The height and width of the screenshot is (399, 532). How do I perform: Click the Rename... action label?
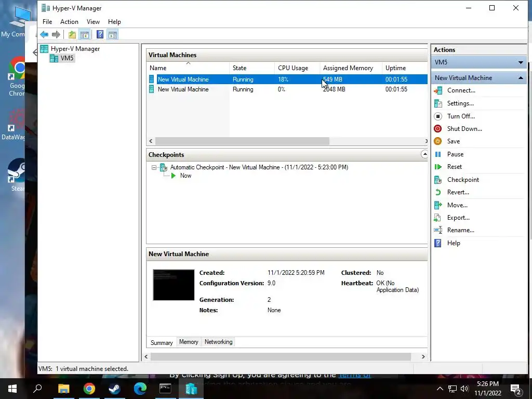(x=460, y=230)
